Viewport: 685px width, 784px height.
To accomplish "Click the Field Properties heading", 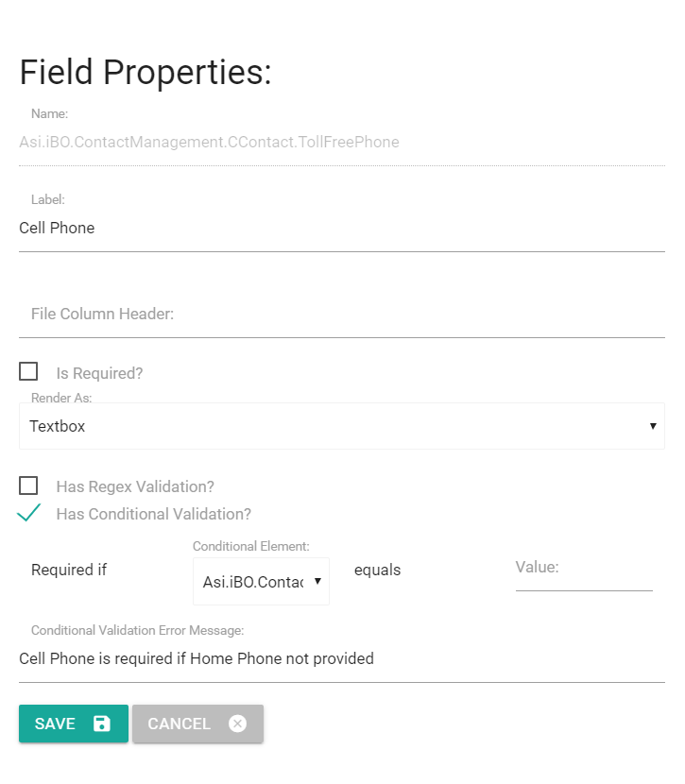I will [146, 73].
